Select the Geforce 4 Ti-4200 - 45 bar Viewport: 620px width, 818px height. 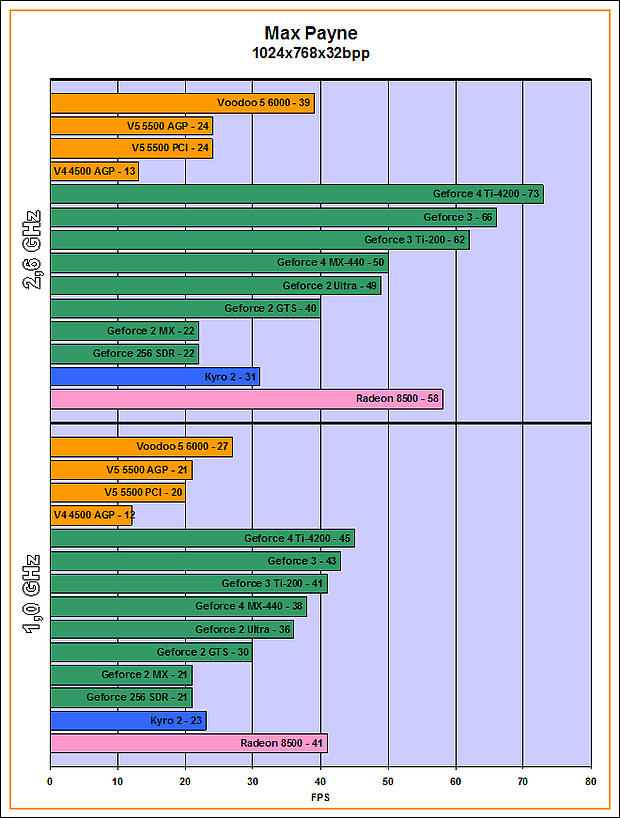[202, 538]
